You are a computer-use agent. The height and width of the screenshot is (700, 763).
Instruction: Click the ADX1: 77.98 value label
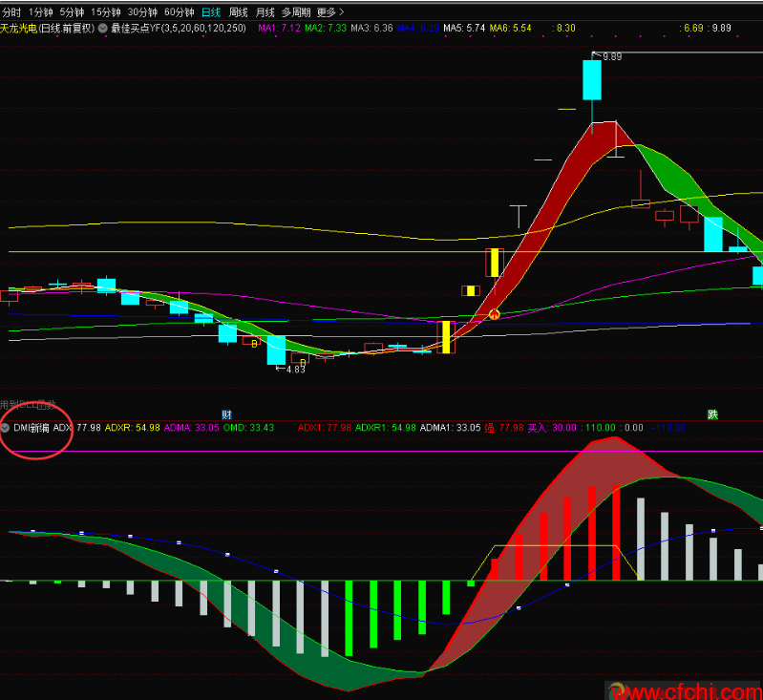tap(324, 428)
